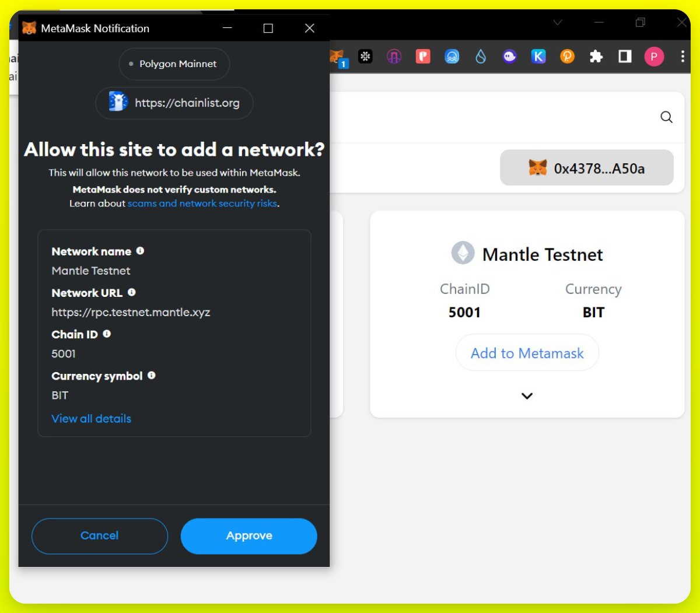Click the red P extension icon
700x613 pixels.
(423, 57)
